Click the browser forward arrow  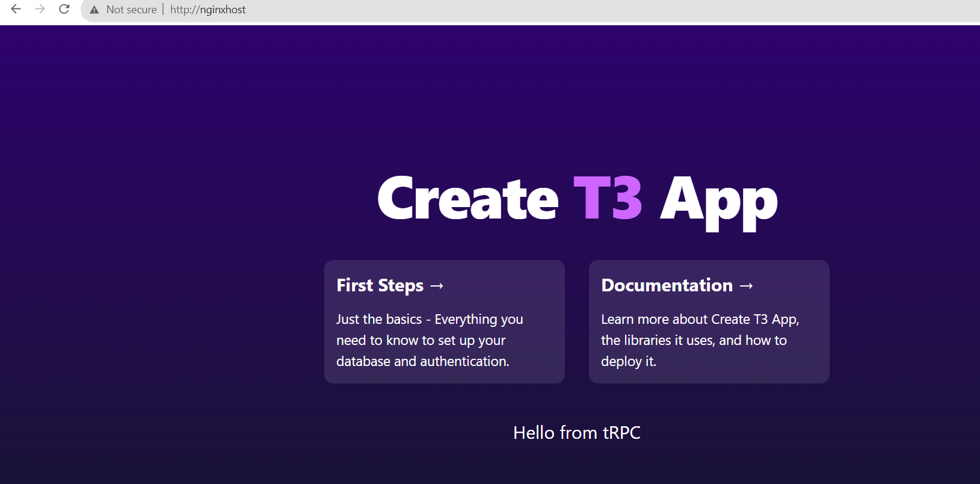pyautogui.click(x=40, y=9)
